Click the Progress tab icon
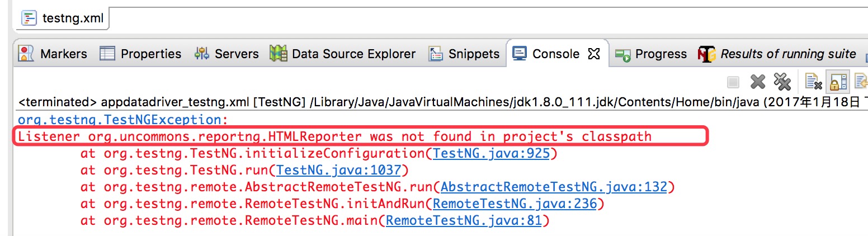This screenshot has height=236, width=868. click(622, 54)
